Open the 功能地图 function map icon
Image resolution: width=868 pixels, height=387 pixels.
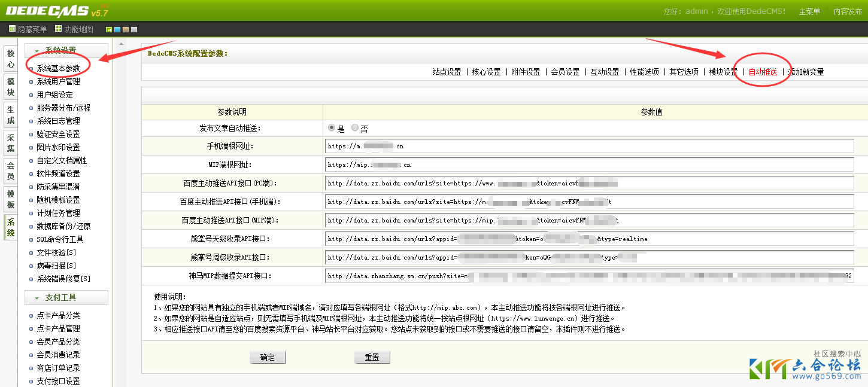click(x=58, y=29)
